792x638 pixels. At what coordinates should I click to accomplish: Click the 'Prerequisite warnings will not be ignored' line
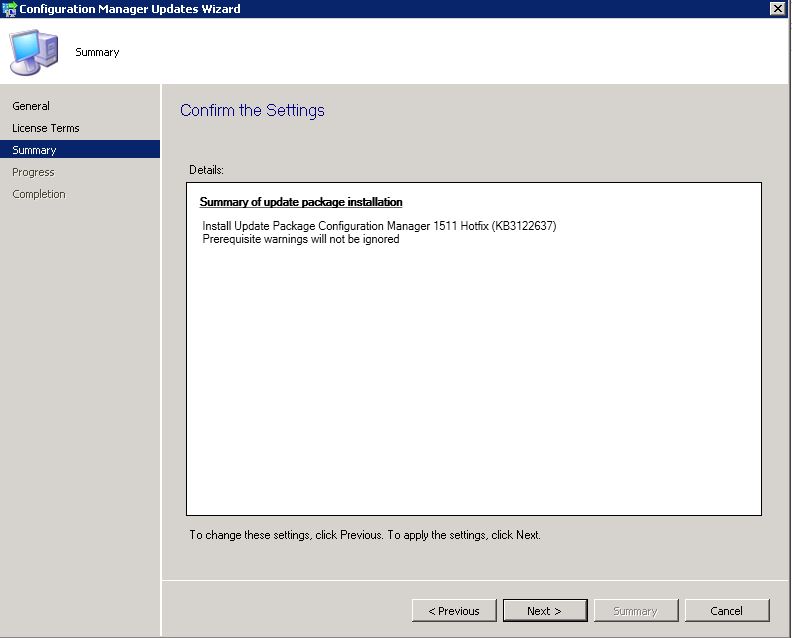301,239
